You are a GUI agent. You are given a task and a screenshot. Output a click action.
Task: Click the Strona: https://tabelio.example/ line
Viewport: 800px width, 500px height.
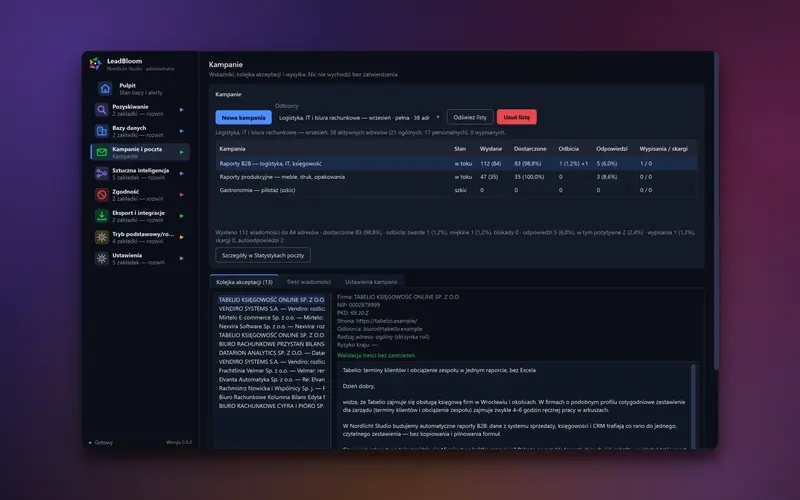tap(377, 321)
